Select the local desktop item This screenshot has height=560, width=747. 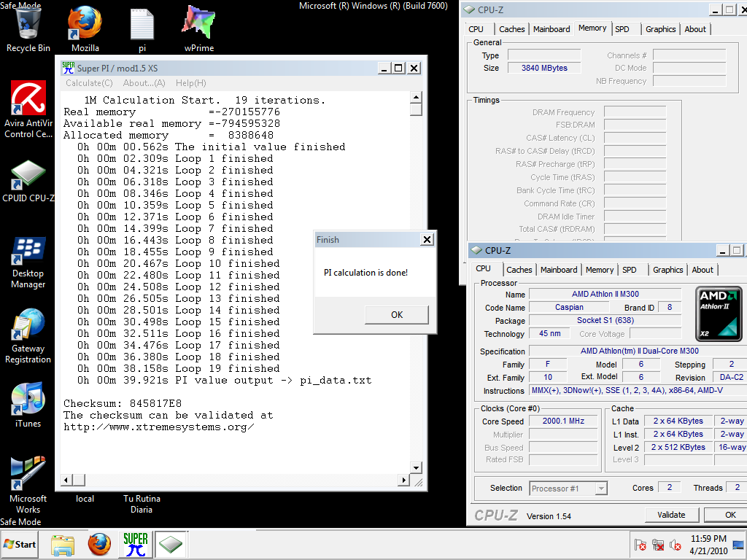[85, 499]
